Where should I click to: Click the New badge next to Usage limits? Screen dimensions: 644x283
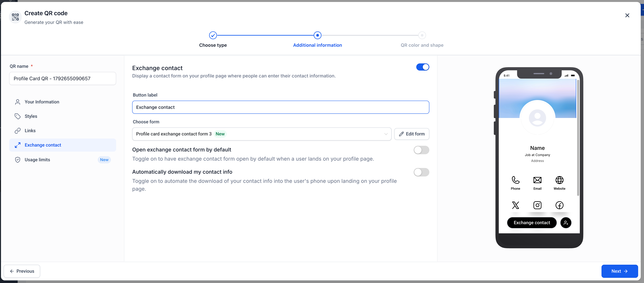[x=104, y=160]
